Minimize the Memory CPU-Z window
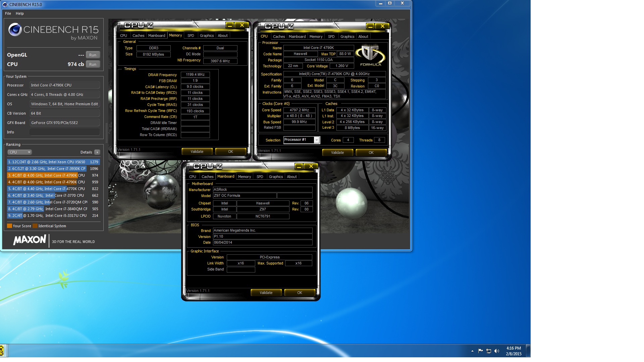This screenshot has width=644, height=362. (230, 25)
